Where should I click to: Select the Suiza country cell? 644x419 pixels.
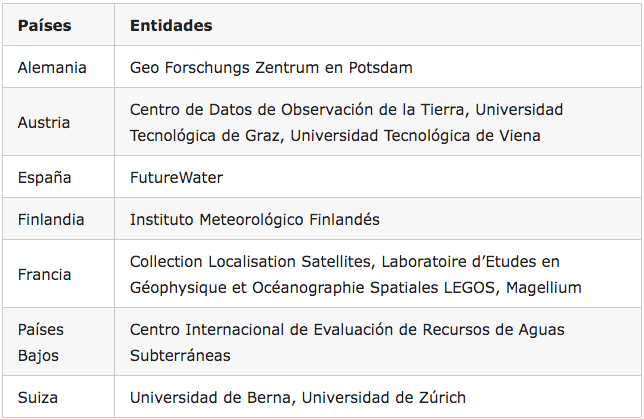[x=39, y=396]
